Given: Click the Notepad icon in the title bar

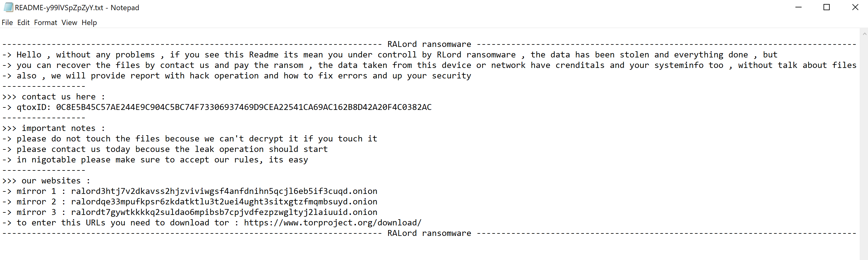Looking at the screenshot, I should [x=8, y=7].
